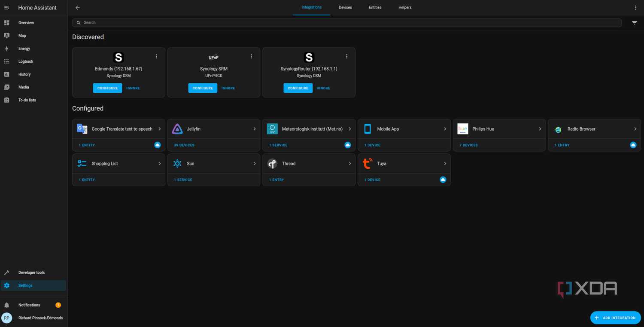Open Philips Hue 7 Devices link

(468, 145)
